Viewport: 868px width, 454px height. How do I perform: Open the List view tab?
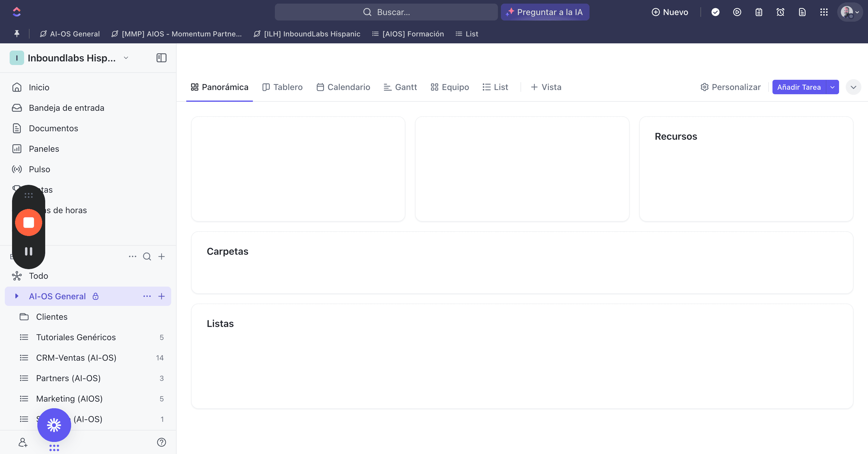coord(495,87)
